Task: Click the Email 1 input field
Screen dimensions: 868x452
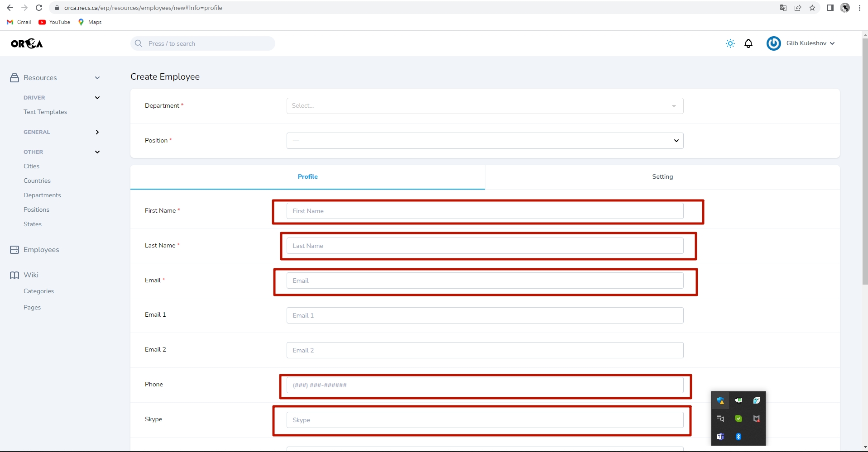Action: [x=485, y=315]
